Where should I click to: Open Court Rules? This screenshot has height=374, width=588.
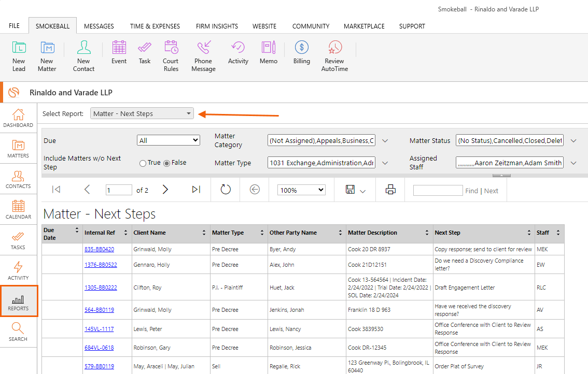point(171,56)
